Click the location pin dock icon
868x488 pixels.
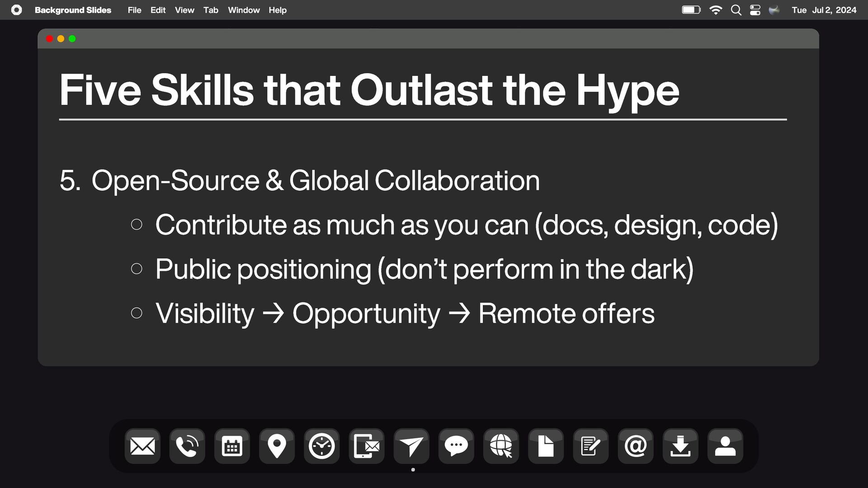277,446
